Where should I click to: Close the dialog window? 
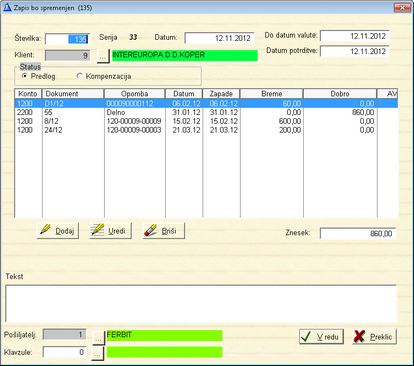click(402, 7)
